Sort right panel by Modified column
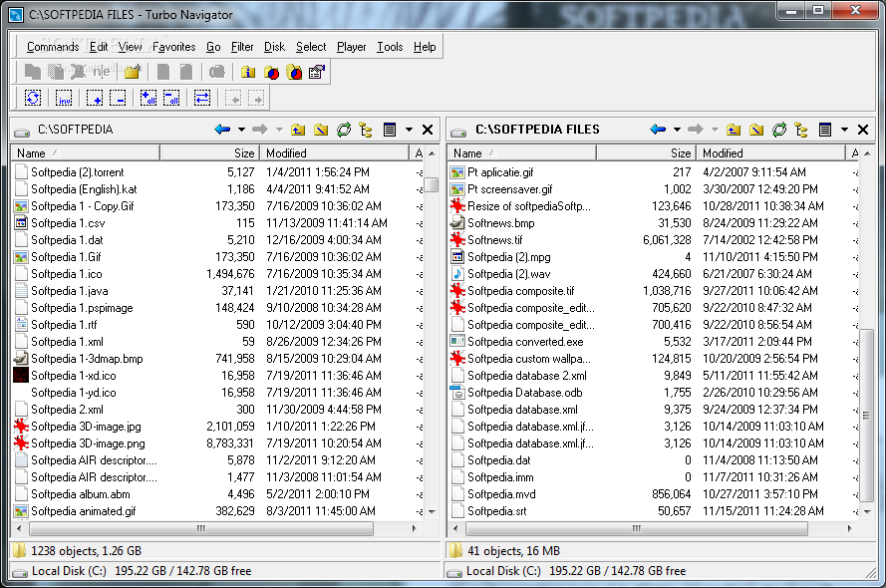This screenshot has height=588, width=886. click(770, 153)
